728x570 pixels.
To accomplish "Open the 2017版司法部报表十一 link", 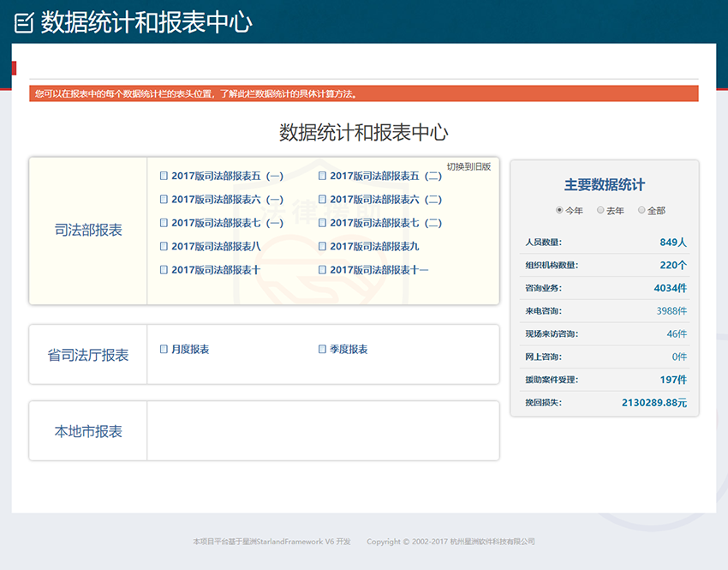I will pyautogui.click(x=379, y=269).
